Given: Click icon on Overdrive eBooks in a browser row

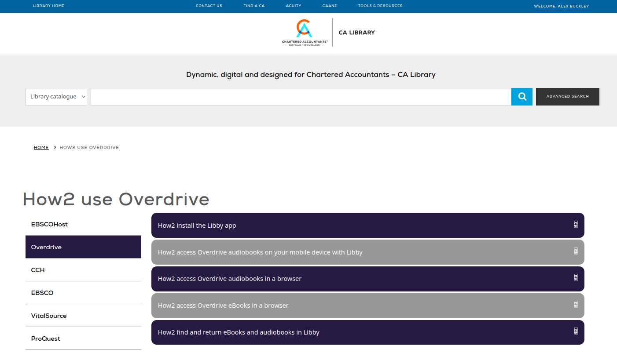Looking at the screenshot, I should (576, 304).
